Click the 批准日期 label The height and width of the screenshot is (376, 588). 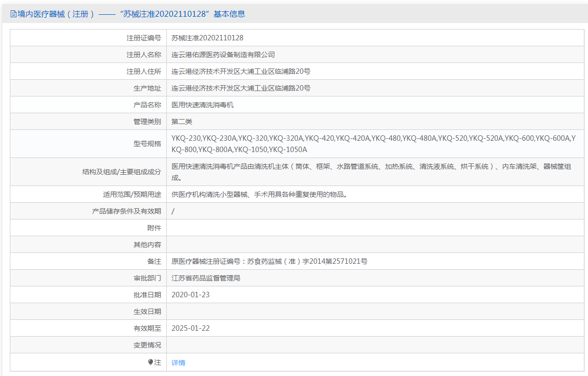tap(147, 295)
